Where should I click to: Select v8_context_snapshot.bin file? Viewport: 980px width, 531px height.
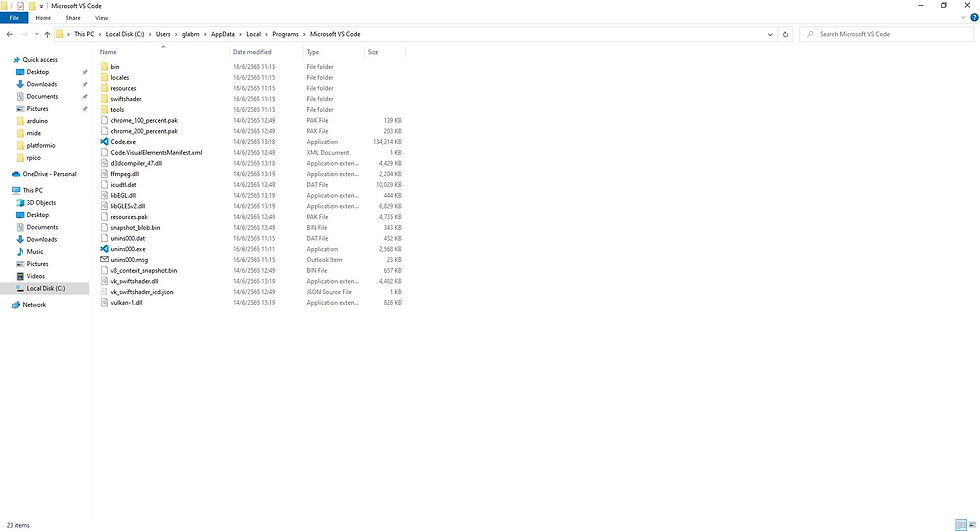click(144, 270)
